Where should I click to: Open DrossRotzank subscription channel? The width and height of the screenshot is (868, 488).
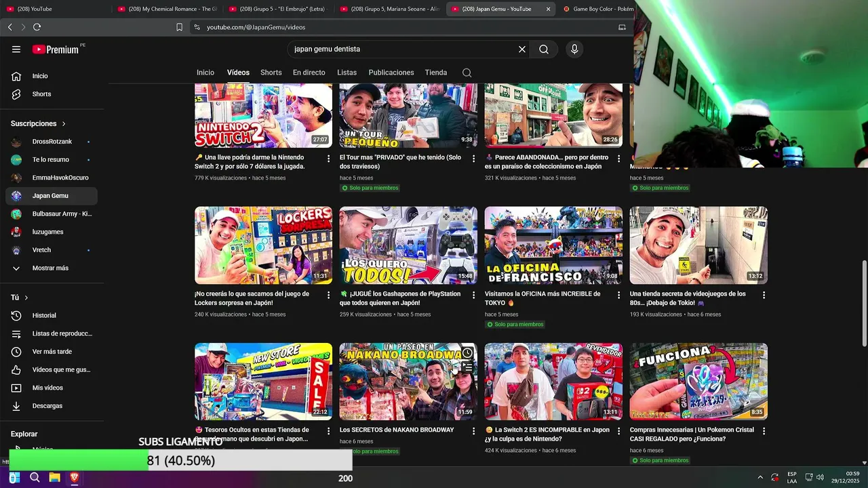[x=51, y=142]
